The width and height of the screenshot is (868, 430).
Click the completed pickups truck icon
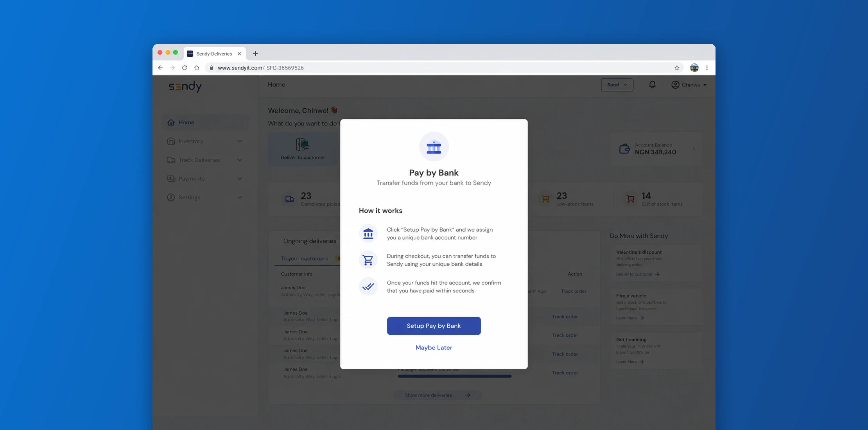290,199
